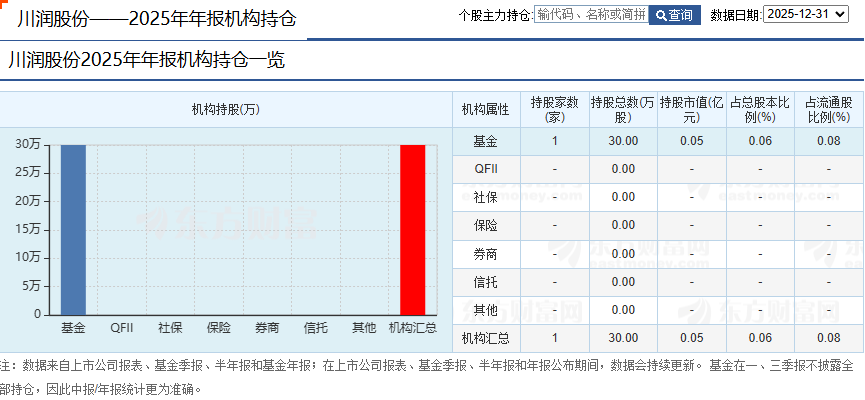865x400 pixels.
Task: Select the 机构汇总 row label in the table
Action: [x=485, y=338]
